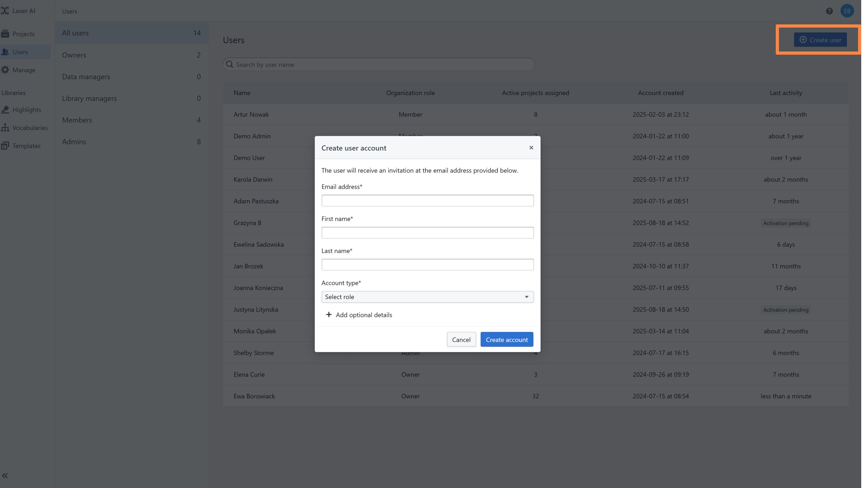Image resolution: width=868 pixels, height=488 pixels.
Task: Open the Joanna Konieczna user row
Action: pos(535,288)
